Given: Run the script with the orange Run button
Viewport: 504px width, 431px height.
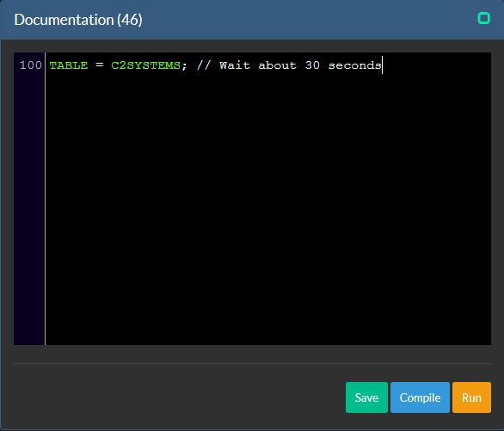Looking at the screenshot, I should pyautogui.click(x=471, y=397).
